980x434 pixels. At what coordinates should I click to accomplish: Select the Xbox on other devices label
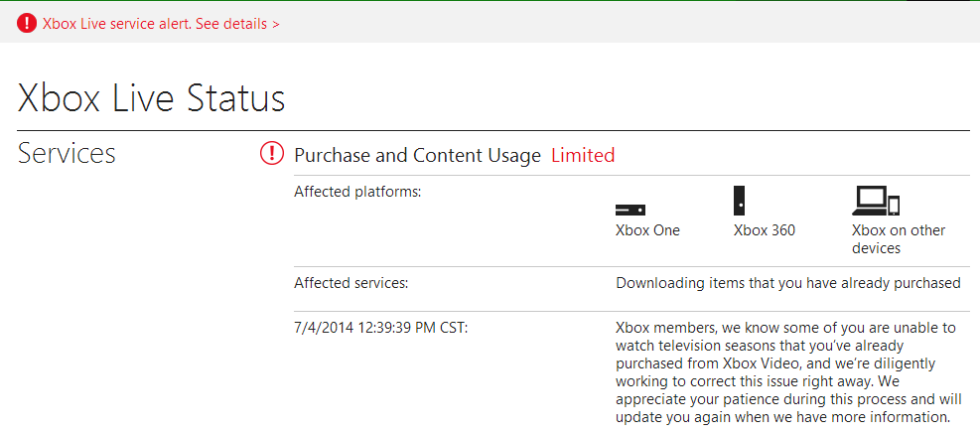898,239
